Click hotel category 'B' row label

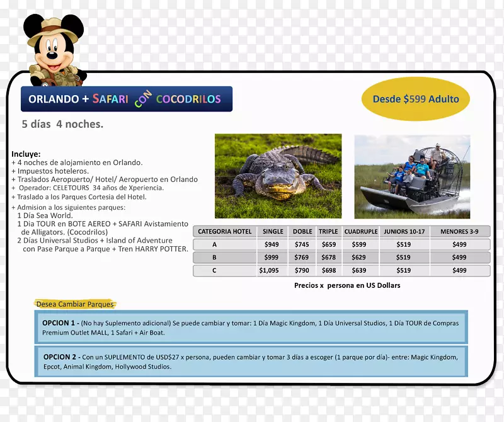[x=214, y=258]
